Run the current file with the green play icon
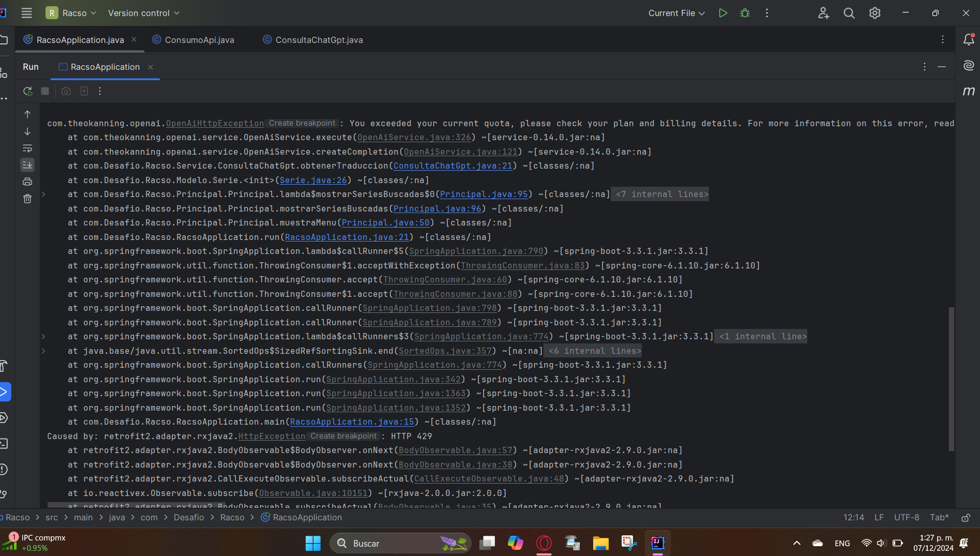 click(723, 13)
